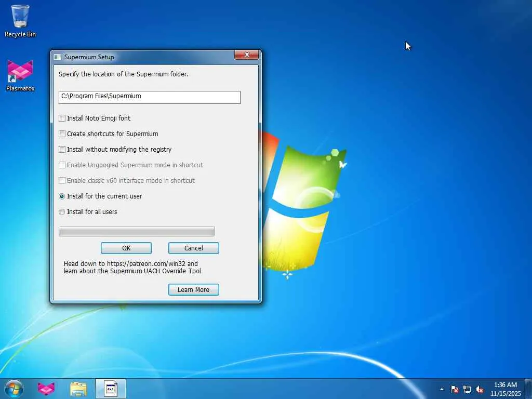Open the clock showing 1:36 AM

505,389
